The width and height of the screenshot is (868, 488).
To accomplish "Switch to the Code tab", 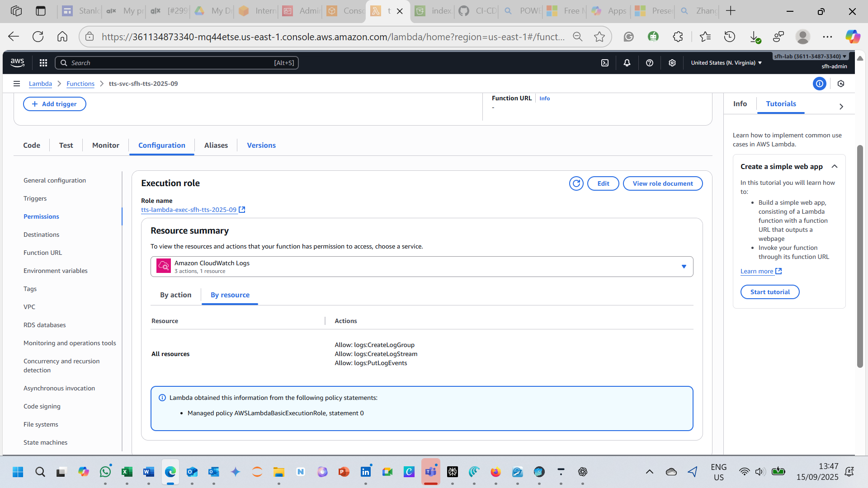I will [x=32, y=145].
